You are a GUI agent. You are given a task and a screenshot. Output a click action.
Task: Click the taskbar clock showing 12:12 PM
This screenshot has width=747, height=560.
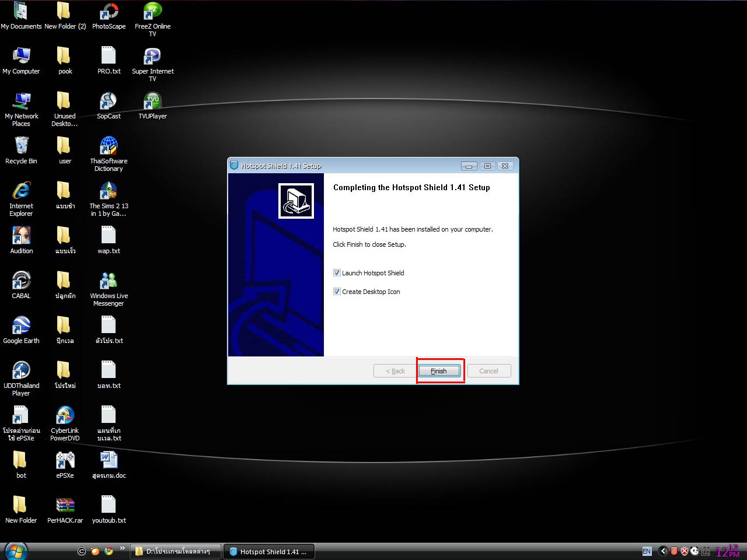click(727, 551)
